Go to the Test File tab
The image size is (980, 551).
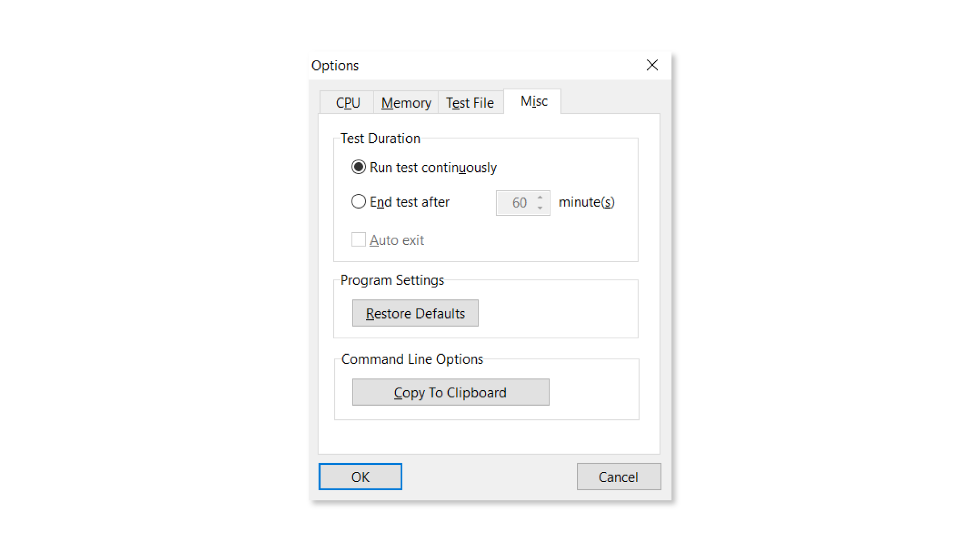coord(470,103)
